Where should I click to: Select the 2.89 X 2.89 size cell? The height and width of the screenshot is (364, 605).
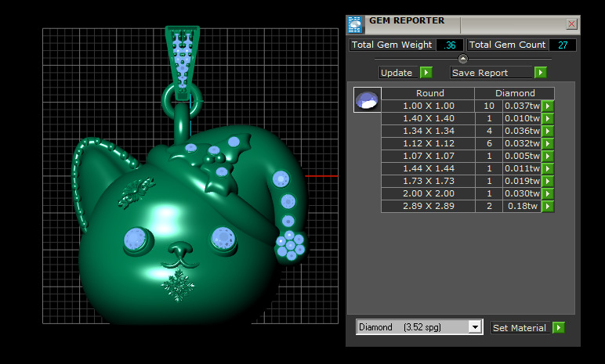click(428, 207)
